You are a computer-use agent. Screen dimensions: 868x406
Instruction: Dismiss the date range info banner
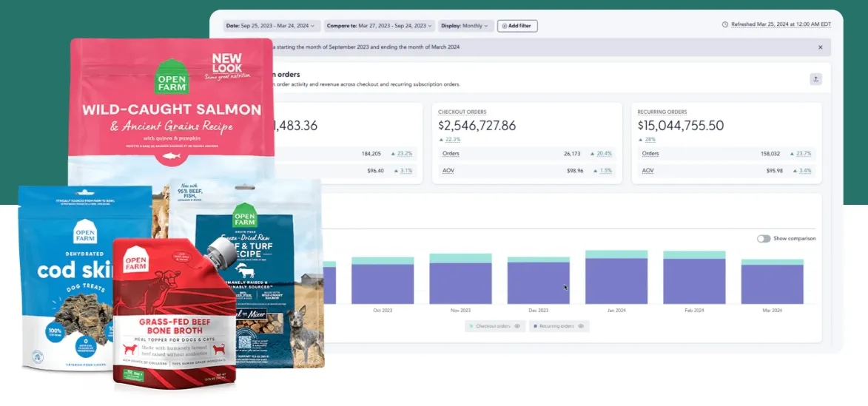pos(821,47)
